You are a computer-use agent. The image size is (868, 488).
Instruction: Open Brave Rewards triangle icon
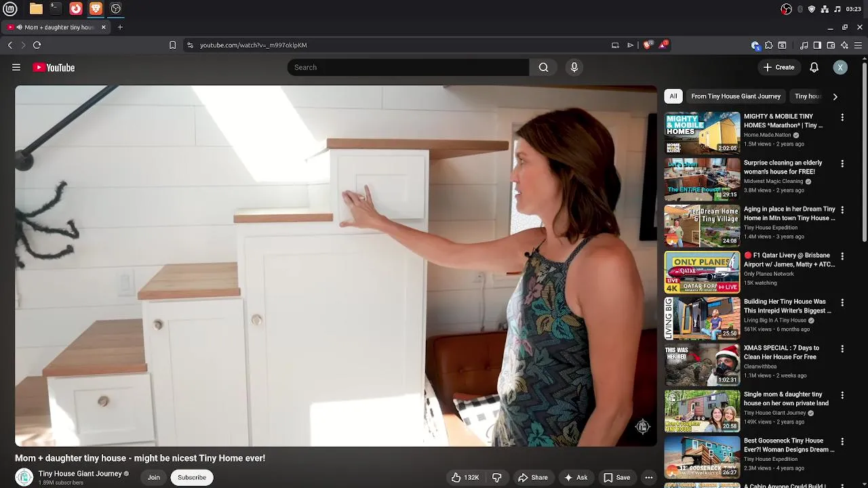point(663,45)
